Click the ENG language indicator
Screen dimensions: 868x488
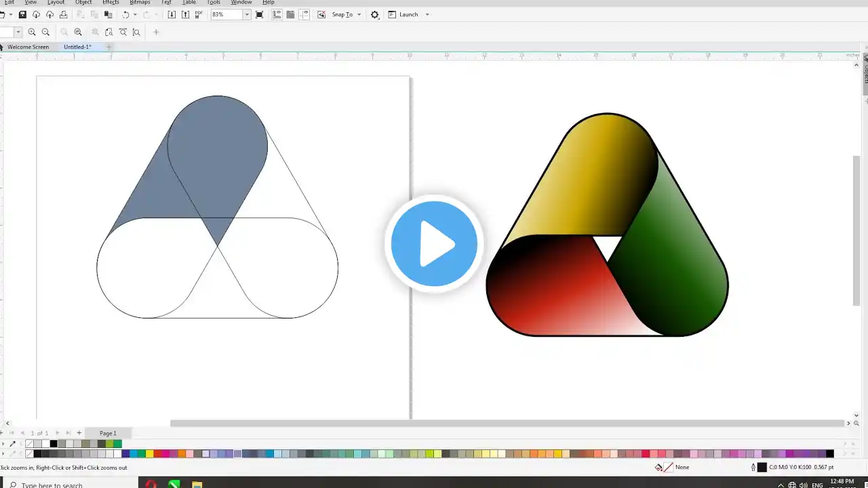coord(818,485)
